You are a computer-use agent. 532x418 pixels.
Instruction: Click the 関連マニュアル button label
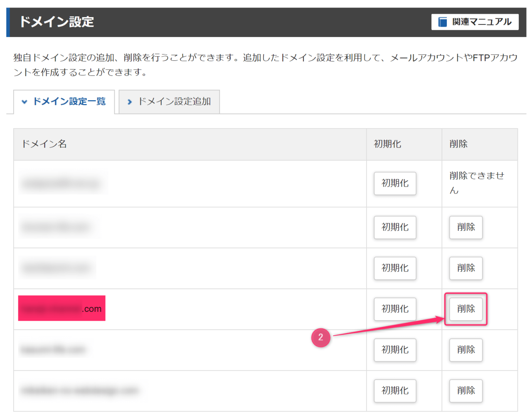pyautogui.click(x=482, y=22)
